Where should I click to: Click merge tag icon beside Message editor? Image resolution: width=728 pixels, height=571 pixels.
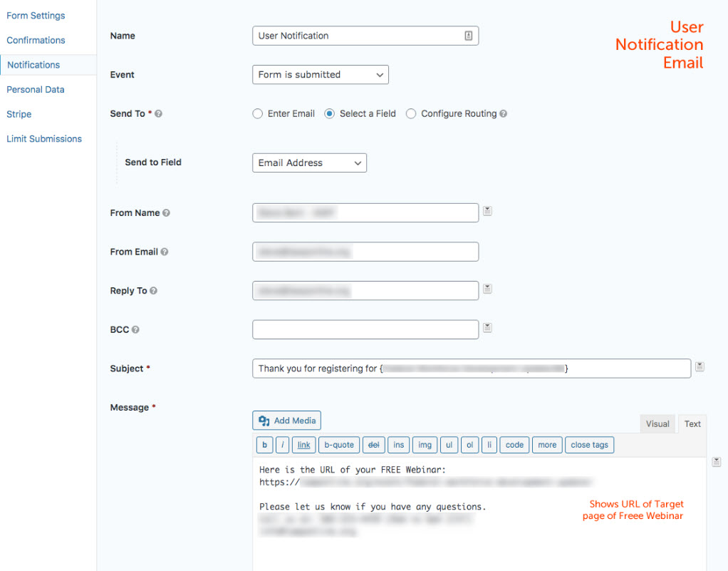[x=717, y=463]
